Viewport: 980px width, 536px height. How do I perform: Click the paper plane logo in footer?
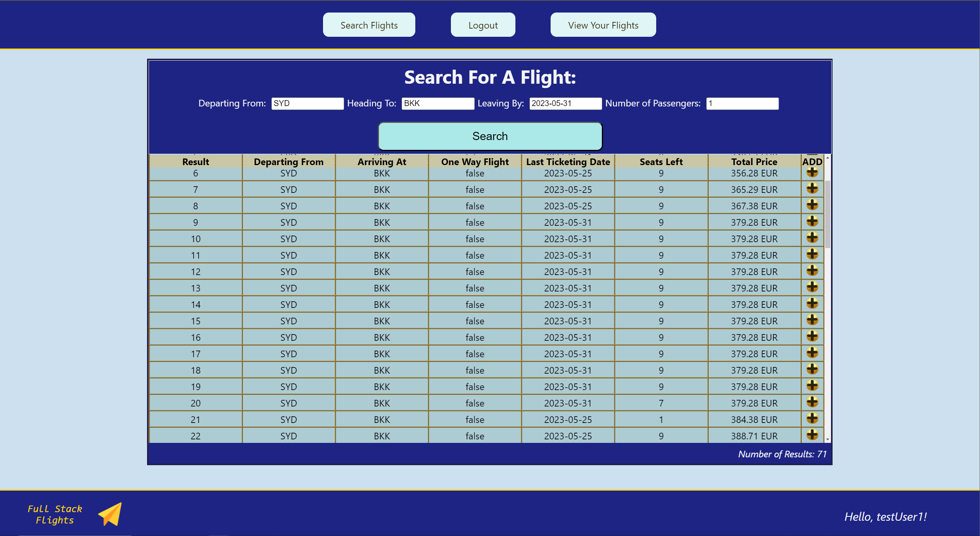click(110, 514)
